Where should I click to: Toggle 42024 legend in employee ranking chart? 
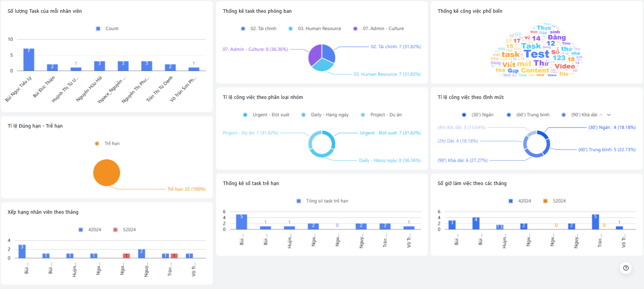[x=90, y=229]
